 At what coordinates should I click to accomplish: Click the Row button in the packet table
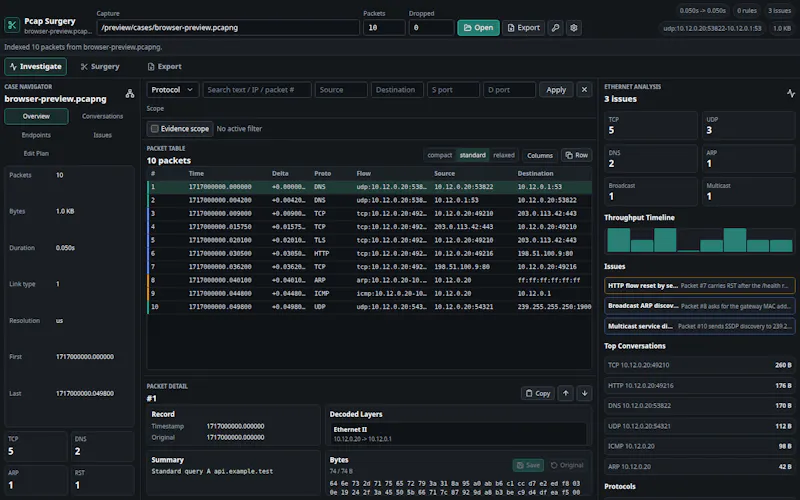[577, 155]
